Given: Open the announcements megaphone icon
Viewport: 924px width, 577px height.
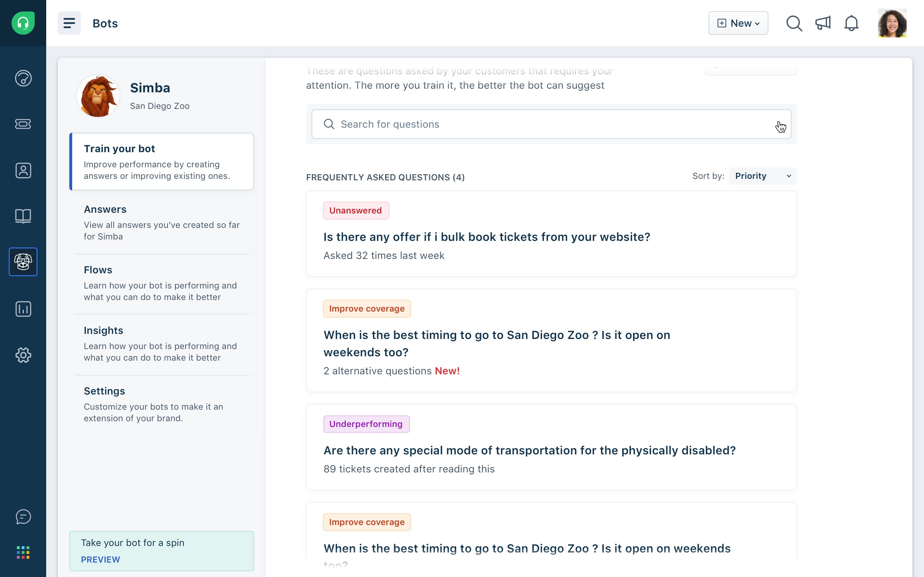Looking at the screenshot, I should click(823, 23).
